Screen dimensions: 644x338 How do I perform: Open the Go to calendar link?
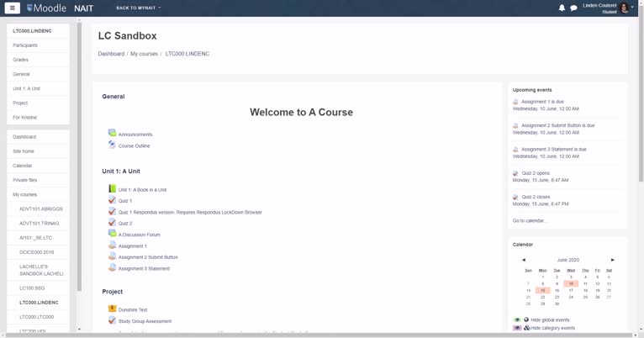[x=529, y=220]
